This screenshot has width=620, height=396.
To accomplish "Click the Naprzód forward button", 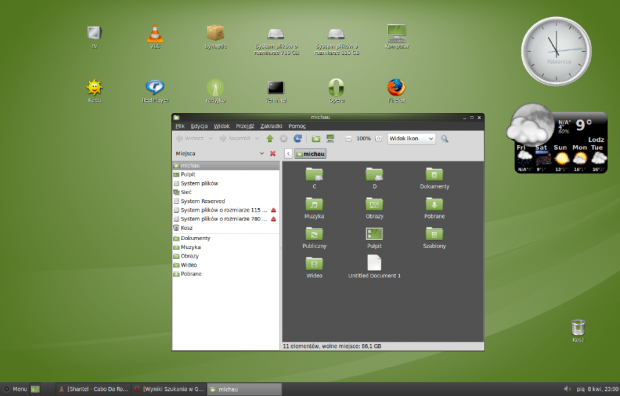I will tap(235, 138).
